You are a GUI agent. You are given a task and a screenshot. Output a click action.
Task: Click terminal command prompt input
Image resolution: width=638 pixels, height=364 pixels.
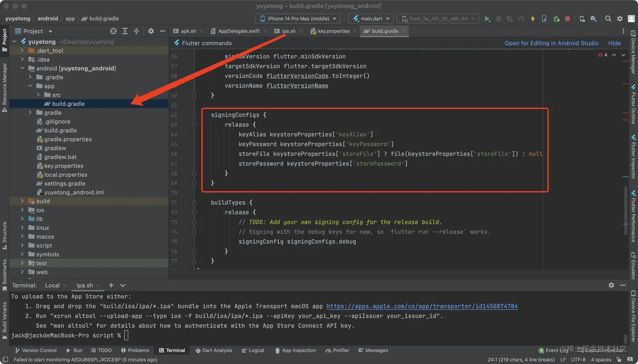pos(126,335)
